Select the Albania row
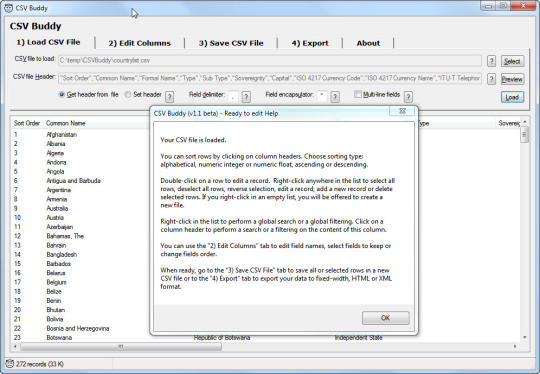Viewport: 540px width, 374px height. pos(56,144)
